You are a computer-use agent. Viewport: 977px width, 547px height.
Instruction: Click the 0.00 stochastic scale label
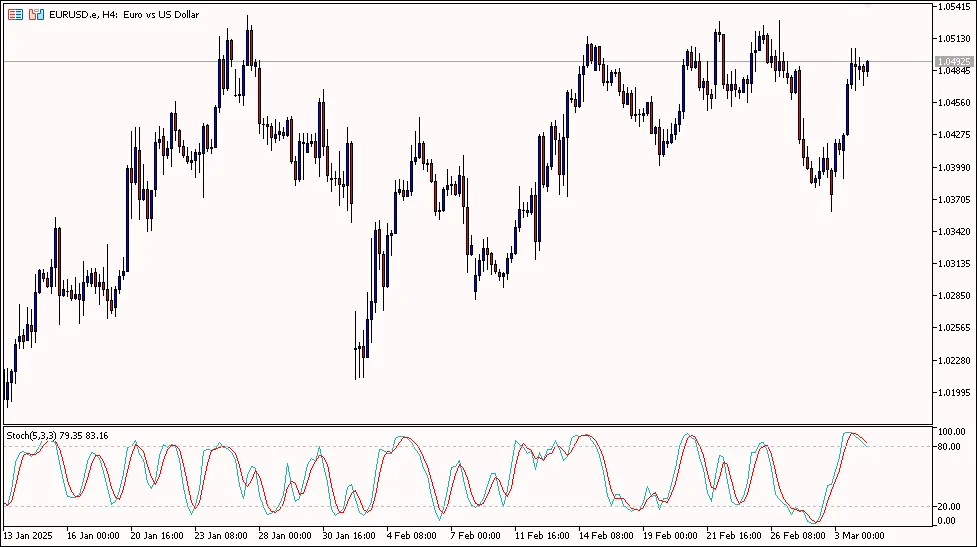(946, 521)
